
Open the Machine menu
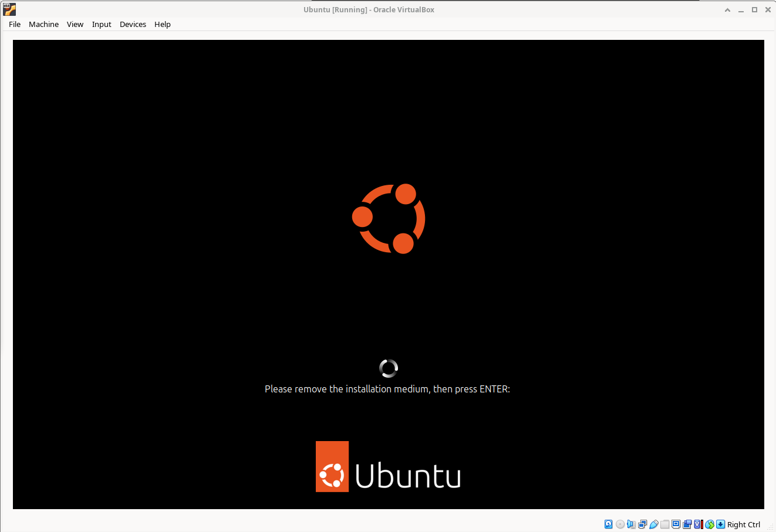point(43,24)
